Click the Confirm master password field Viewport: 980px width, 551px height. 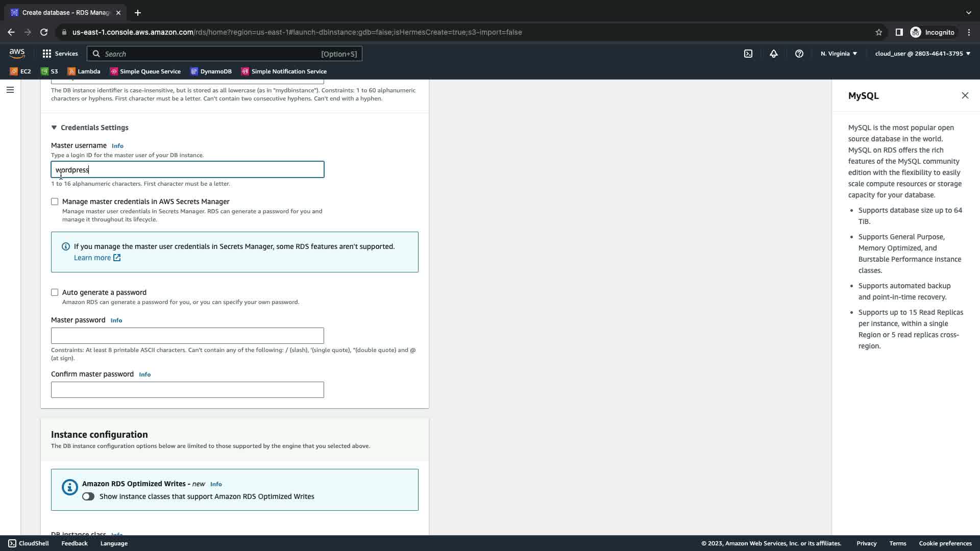click(x=187, y=390)
